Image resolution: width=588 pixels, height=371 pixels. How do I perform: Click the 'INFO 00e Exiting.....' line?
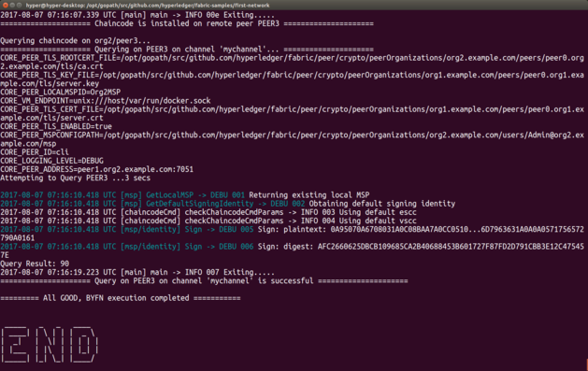tap(137, 15)
